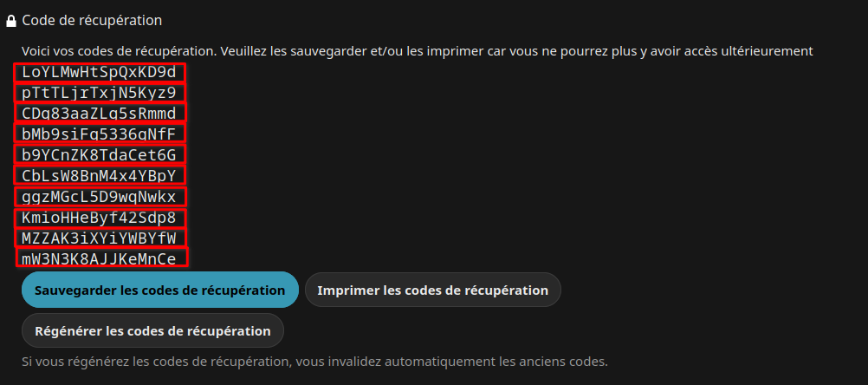Click "Sauvegarder les codes de récupération" button
The image size is (868, 385).
(x=160, y=290)
